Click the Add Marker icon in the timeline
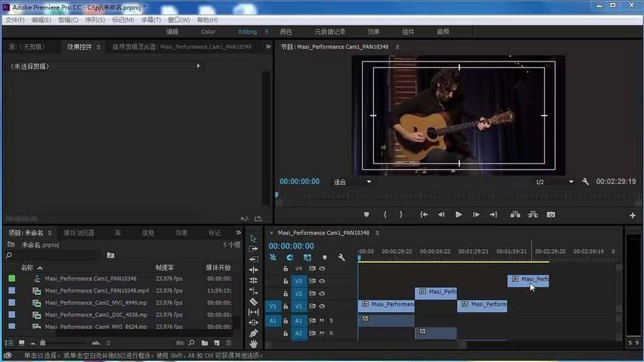This screenshot has height=362, width=644. (325, 258)
